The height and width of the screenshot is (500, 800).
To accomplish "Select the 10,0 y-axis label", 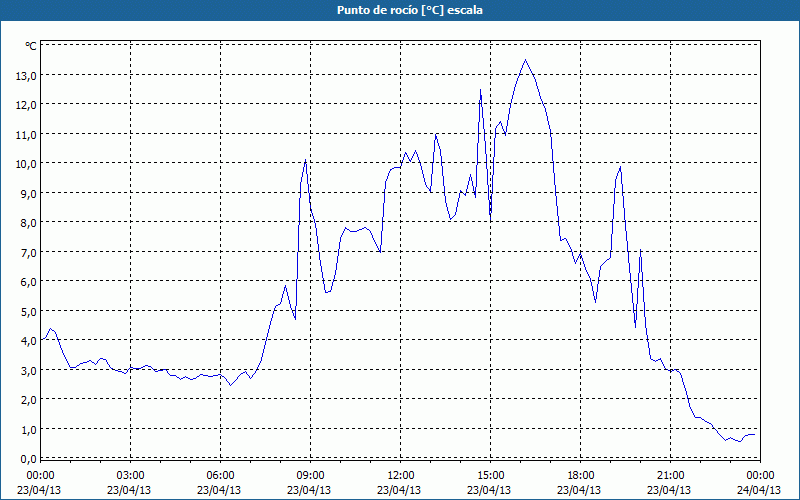I will pyautogui.click(x=26, y=164).
